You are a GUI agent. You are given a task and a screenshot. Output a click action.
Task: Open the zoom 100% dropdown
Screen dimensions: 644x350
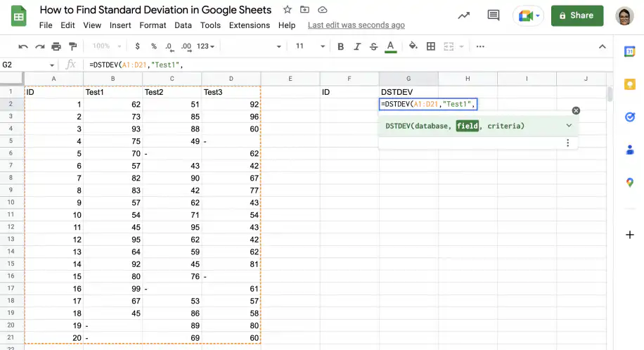pyautogui.click(x=106, y=46)
